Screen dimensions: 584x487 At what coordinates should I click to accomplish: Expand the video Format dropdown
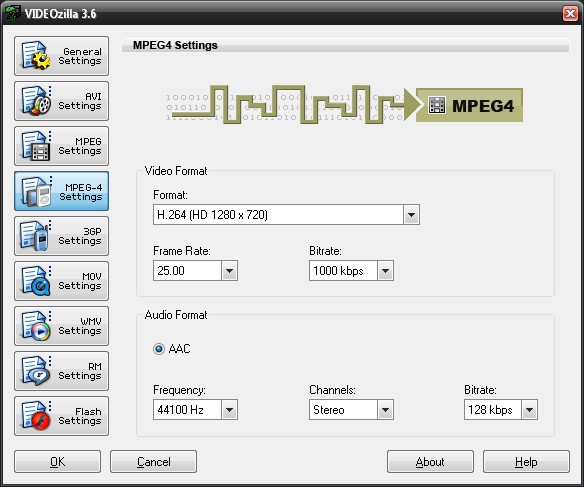[x=411, y=215]
